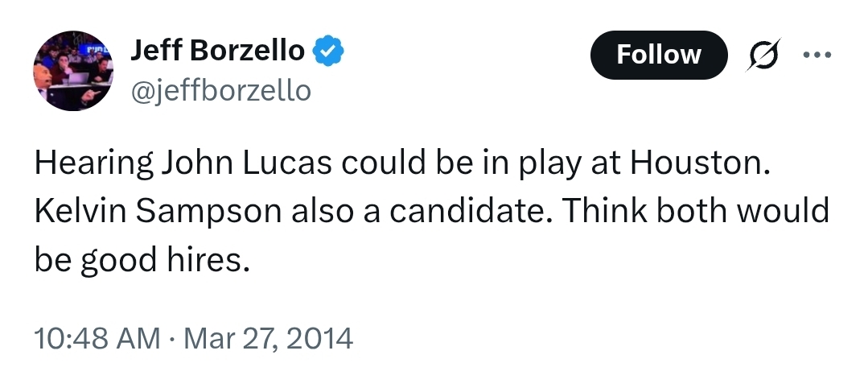Visit the @jeffborzello handle link
The height and width of the screenshot is (392, 868).
[221, 91]
